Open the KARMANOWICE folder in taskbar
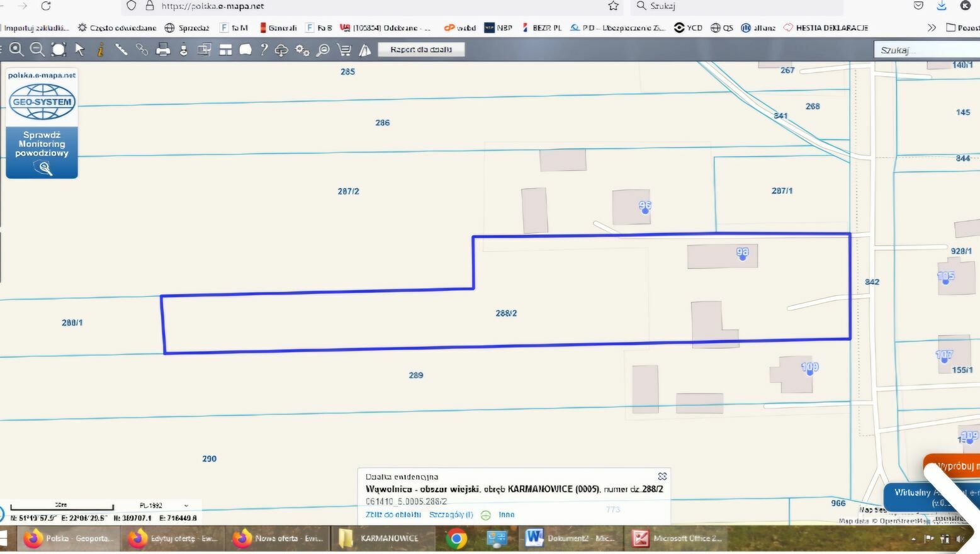980x554 pixels. coord(380,538)
